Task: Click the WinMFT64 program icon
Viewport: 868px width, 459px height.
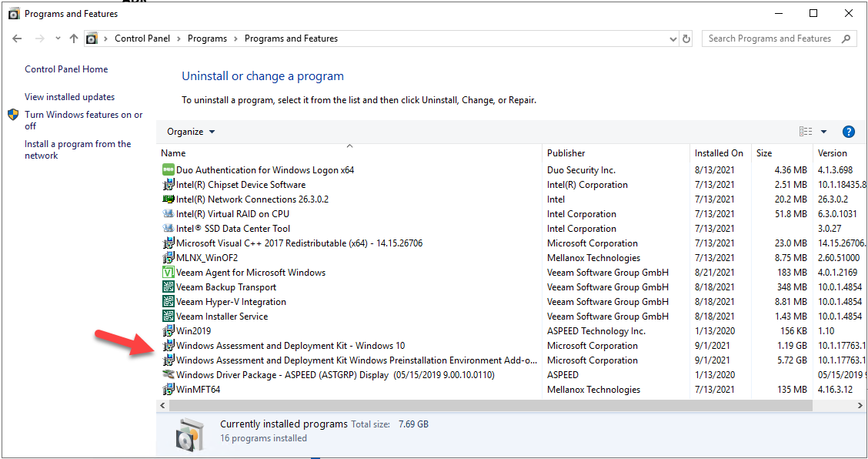Action: coord(169,389)
